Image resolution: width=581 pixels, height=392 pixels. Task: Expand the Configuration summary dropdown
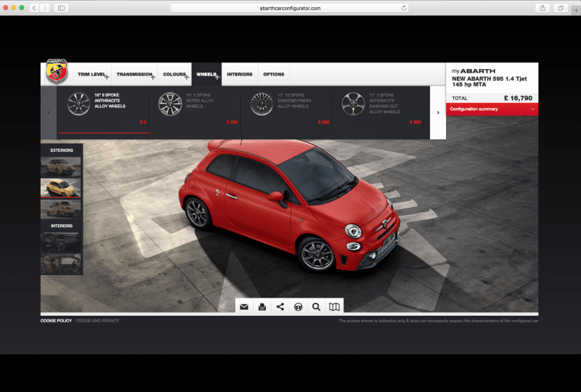[x=492, y=109]
